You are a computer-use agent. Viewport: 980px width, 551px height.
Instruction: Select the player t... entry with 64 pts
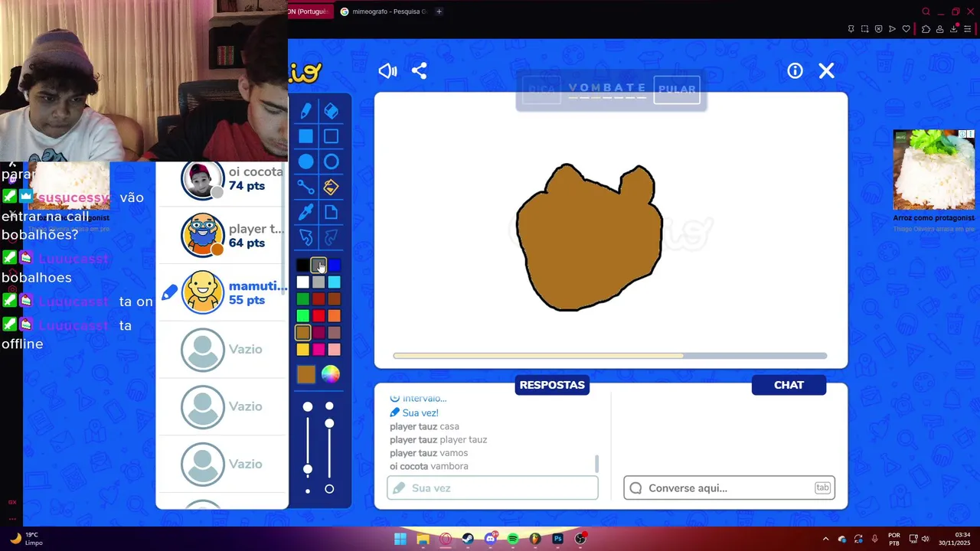tap(222, 236)
